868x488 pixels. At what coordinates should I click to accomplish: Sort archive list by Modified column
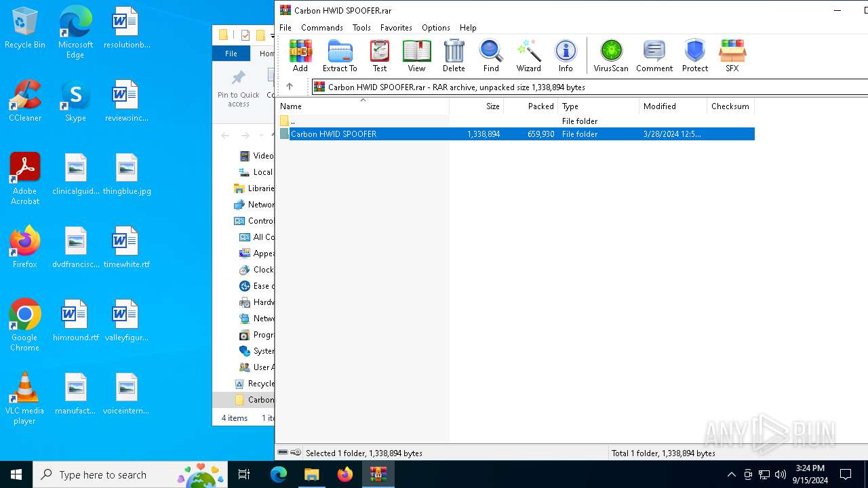pyautogui.click(x=673, y=106)
